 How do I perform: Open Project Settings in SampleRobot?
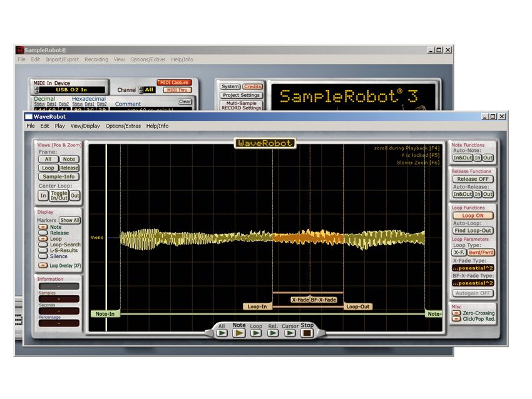(x=241, y=95)
